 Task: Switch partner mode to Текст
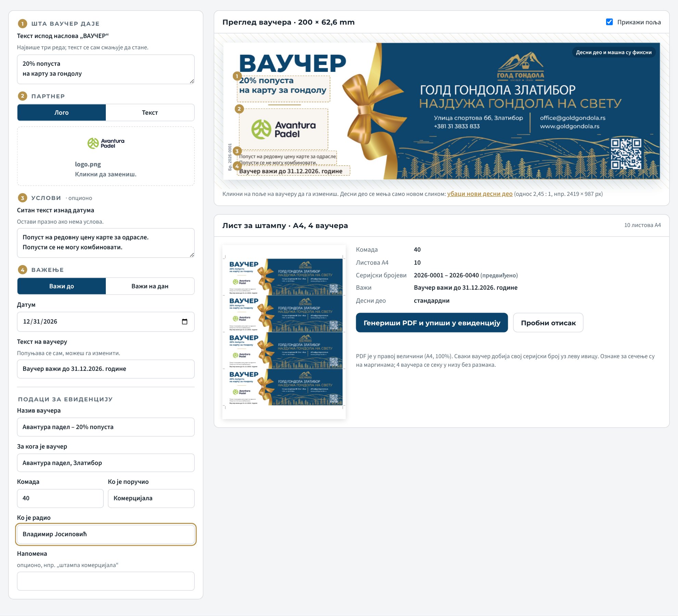pos(150,113)
